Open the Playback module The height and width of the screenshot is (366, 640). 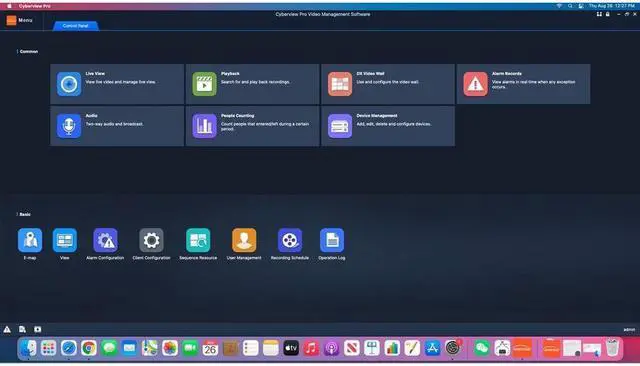(x=253, y=84)
